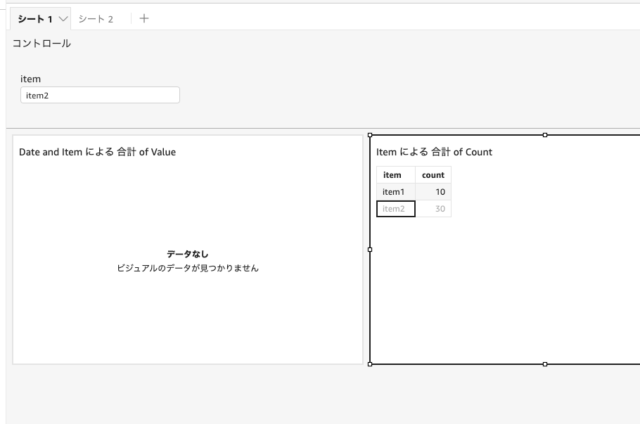Click the item1 table cell
This screenshot has width=640, height=424.
[x=396, y=192]
